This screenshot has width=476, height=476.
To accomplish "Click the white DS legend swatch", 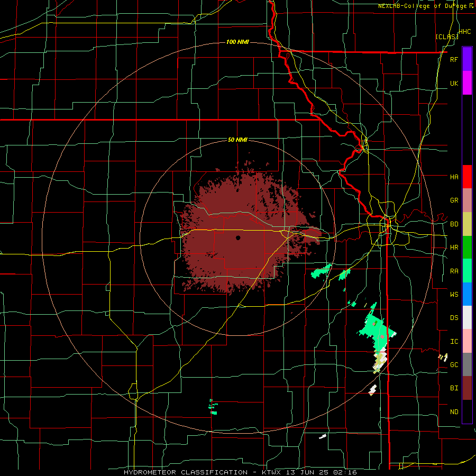I will [x=467, y=317].
